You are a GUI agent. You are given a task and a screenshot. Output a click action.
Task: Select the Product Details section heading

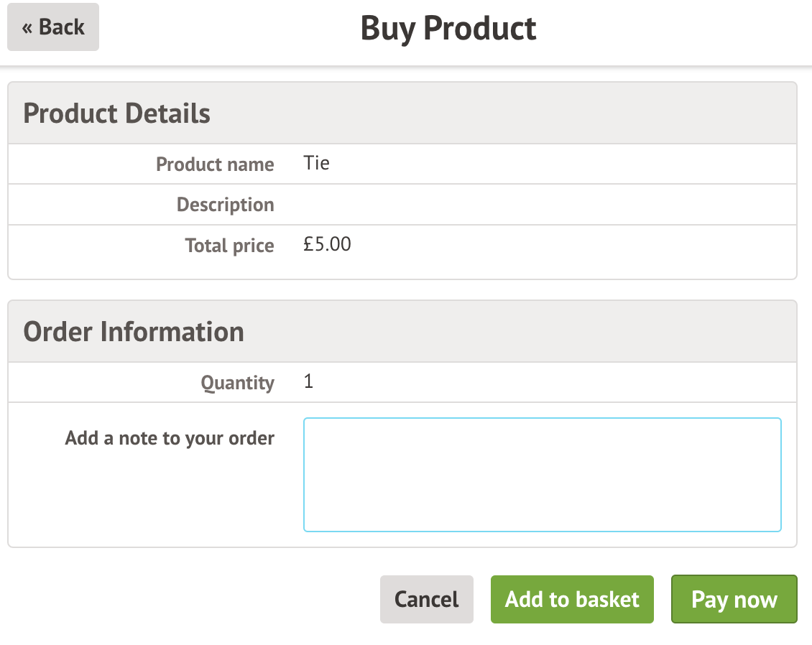pos(116,113)
